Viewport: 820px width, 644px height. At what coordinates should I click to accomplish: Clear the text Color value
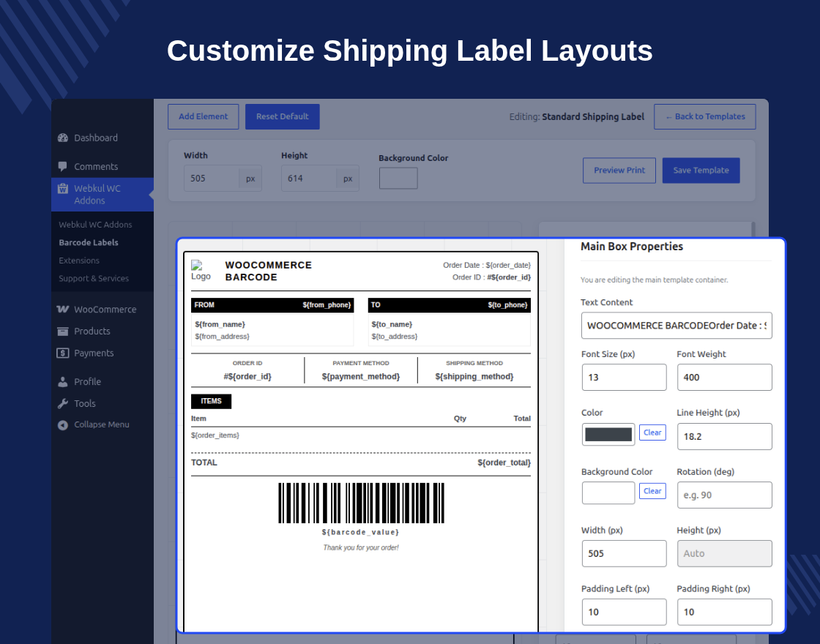[x=652, y=433]
